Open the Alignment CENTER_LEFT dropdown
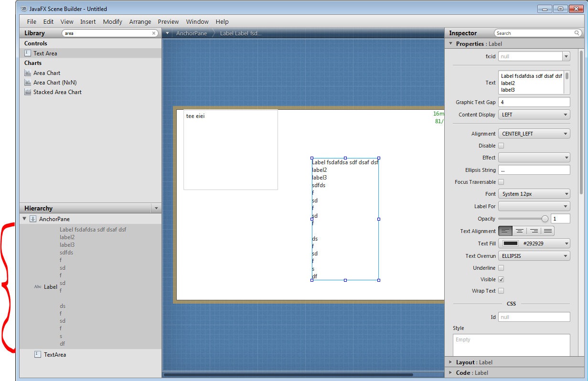 pos(534,134)
